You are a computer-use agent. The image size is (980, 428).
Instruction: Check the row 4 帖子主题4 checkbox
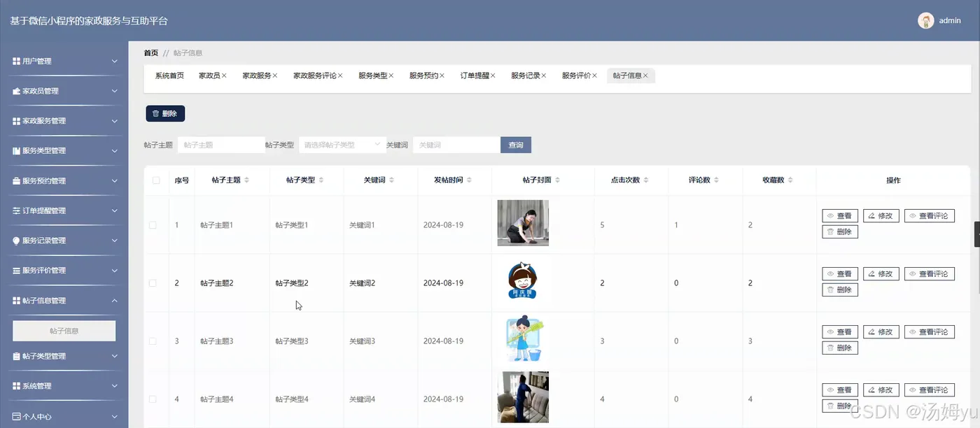[x=153, y=399]
